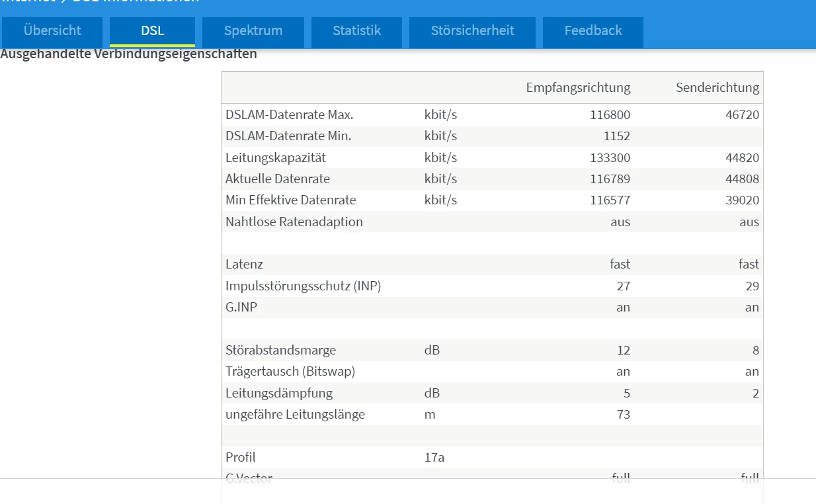Image resolution: width=816 pixels, height=504 pixels.
Task: Select the DSL tab
Action: click(x=152, y=31)
